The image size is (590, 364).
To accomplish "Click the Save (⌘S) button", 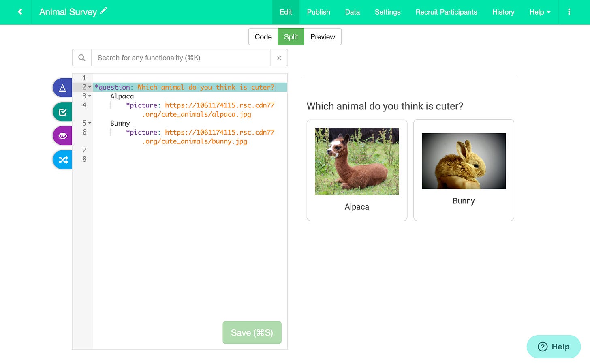I will pyautogui.click(x=252, y=332).
